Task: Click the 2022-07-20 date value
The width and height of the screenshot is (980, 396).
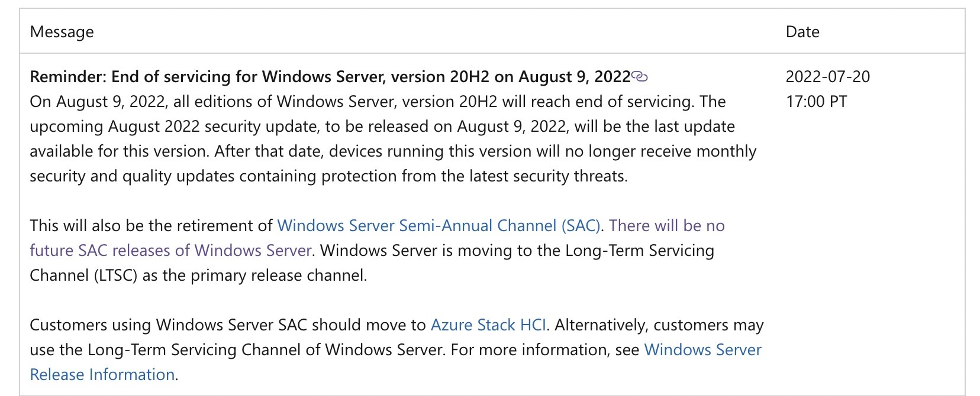Action: (x=828, y=77)
